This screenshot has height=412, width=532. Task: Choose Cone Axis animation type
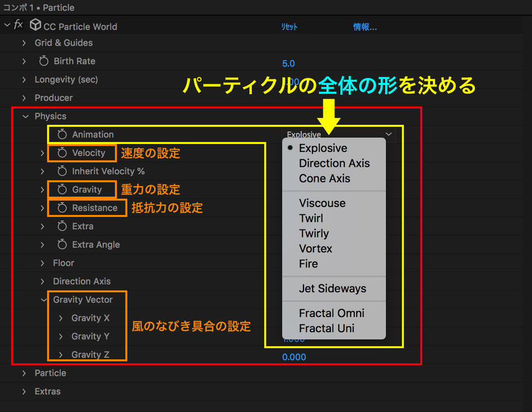pos(334,179)
